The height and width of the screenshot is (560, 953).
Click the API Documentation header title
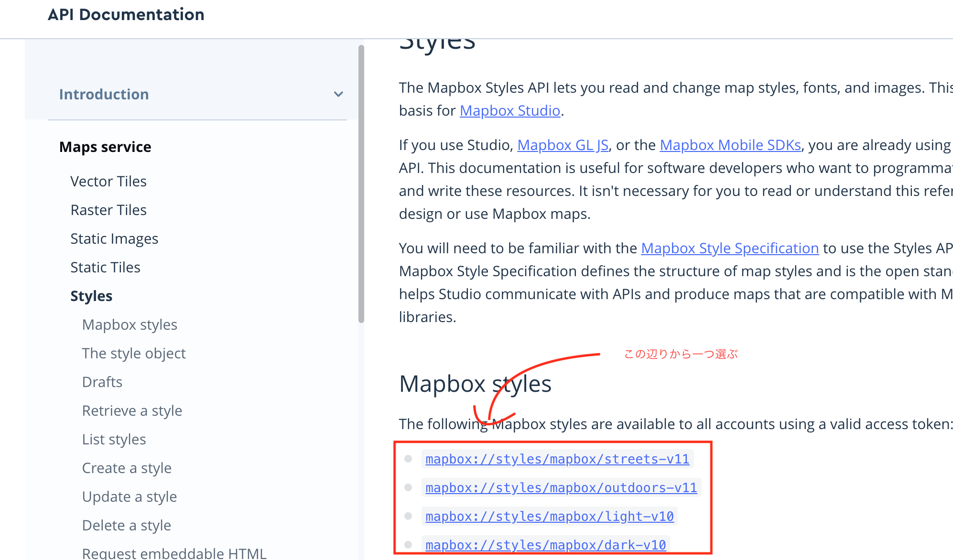click(126, 14)
